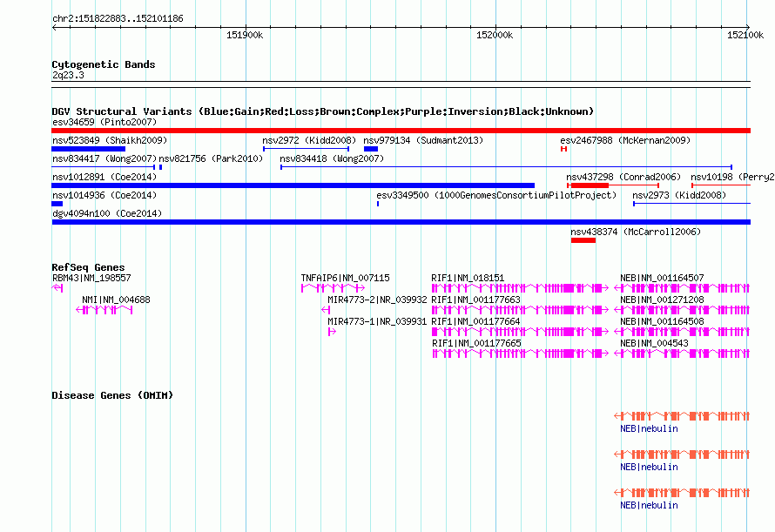Click the nsv834418 (Wong2007) label

click(x=332, y=158)
